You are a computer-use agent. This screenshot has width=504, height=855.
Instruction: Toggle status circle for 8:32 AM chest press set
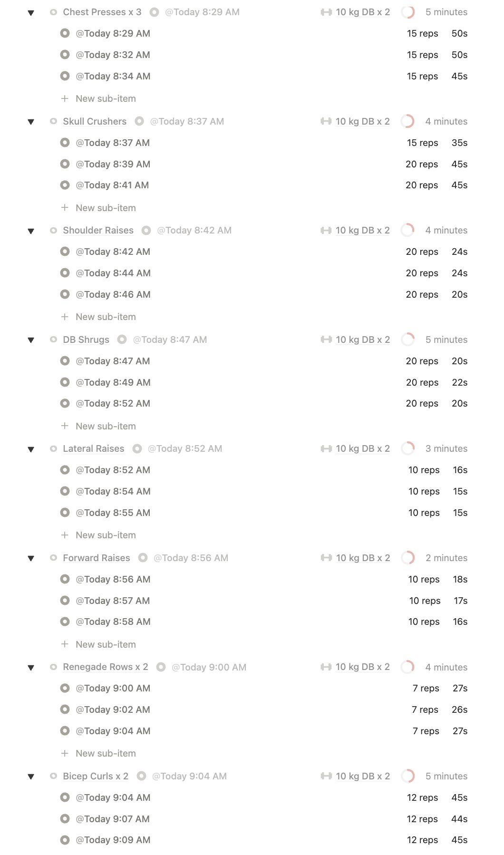coord(65,55)
